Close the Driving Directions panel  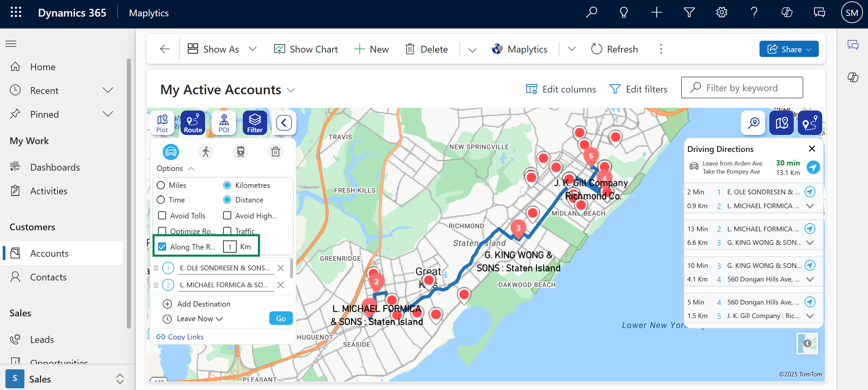[x=812, y=149]
